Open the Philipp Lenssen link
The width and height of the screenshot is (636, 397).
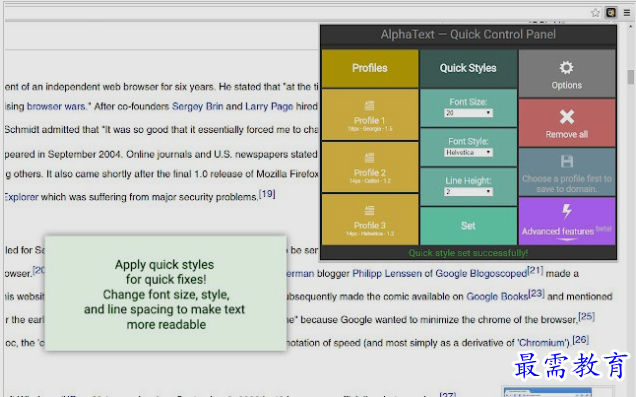click(387, 274)
